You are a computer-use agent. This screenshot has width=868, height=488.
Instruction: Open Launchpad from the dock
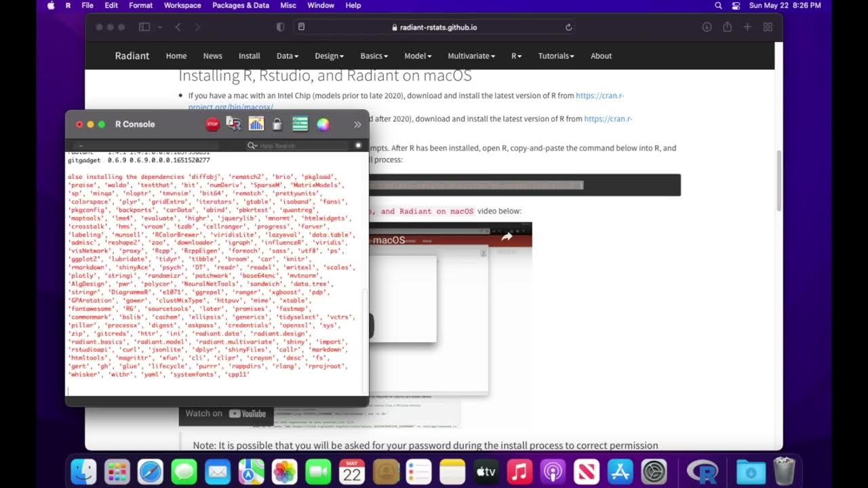pos(117,472)
